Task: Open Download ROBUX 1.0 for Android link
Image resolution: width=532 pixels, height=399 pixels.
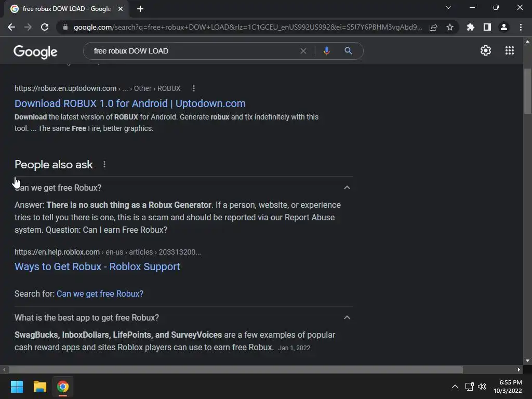Action: [130, 103]
